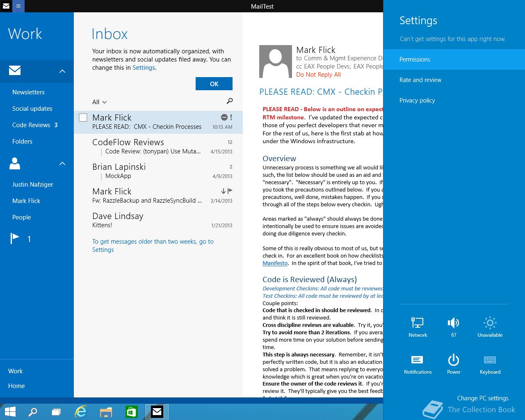This screenshot has width=525, height=420.
Task: Launch Internet Explorer from taskbar
Action: [81, 412]
